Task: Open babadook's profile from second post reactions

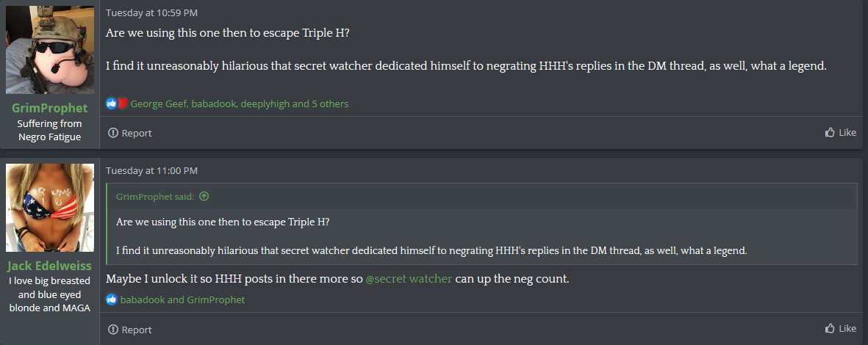Action: pyautogui.click(x=143, y=299)
